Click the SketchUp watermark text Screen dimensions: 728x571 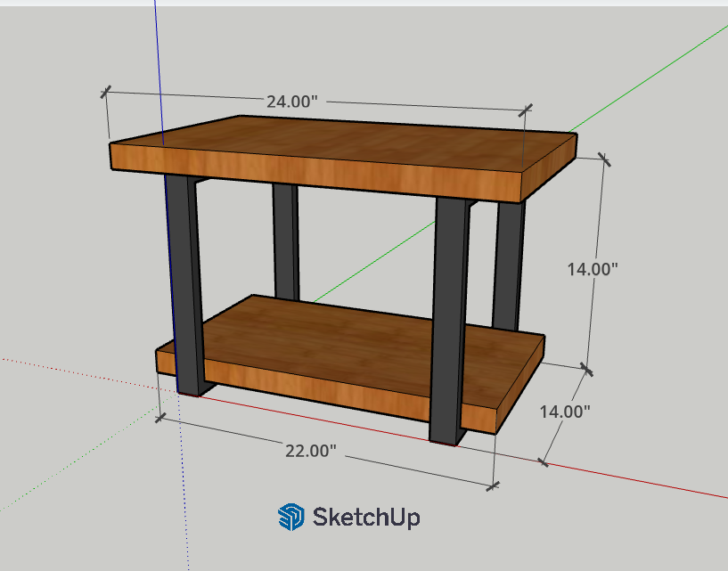pos(365,517)
